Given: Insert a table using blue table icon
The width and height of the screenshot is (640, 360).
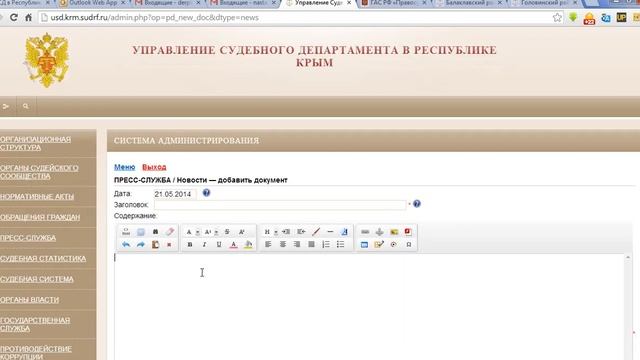Looking at the screenshot, I should pyautogui.click(x=364, y=244).
